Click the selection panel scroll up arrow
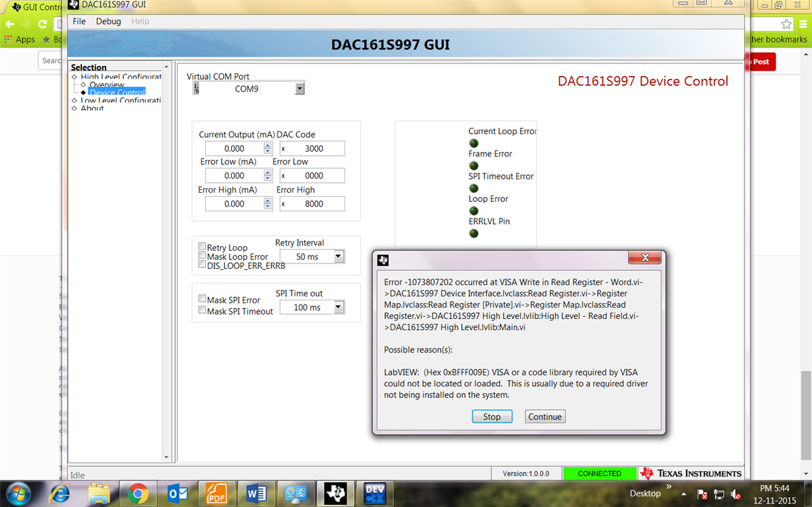Screen dimensions: 812x507 click(166, 67)
